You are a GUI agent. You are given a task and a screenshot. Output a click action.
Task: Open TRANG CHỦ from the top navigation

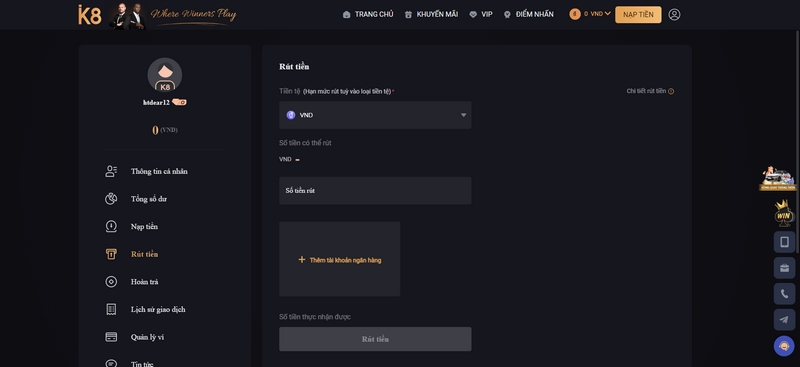368,14
